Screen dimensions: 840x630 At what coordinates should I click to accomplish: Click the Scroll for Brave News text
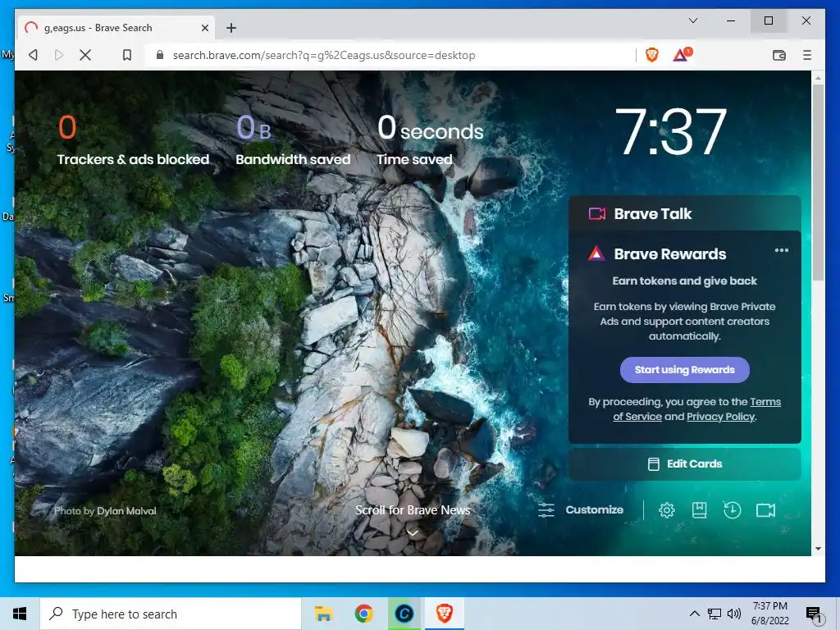pyautogui.click(x=413, y=510)
